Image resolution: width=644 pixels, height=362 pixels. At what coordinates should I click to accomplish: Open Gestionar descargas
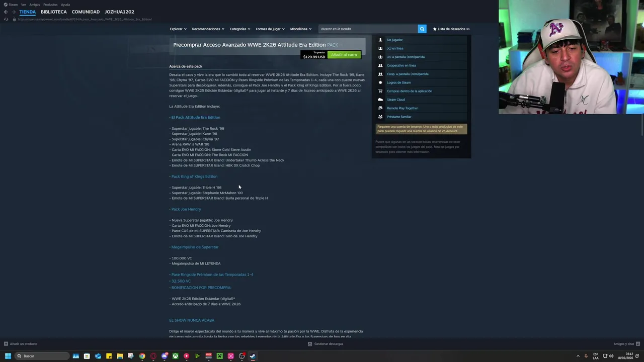tap(326, 344)
